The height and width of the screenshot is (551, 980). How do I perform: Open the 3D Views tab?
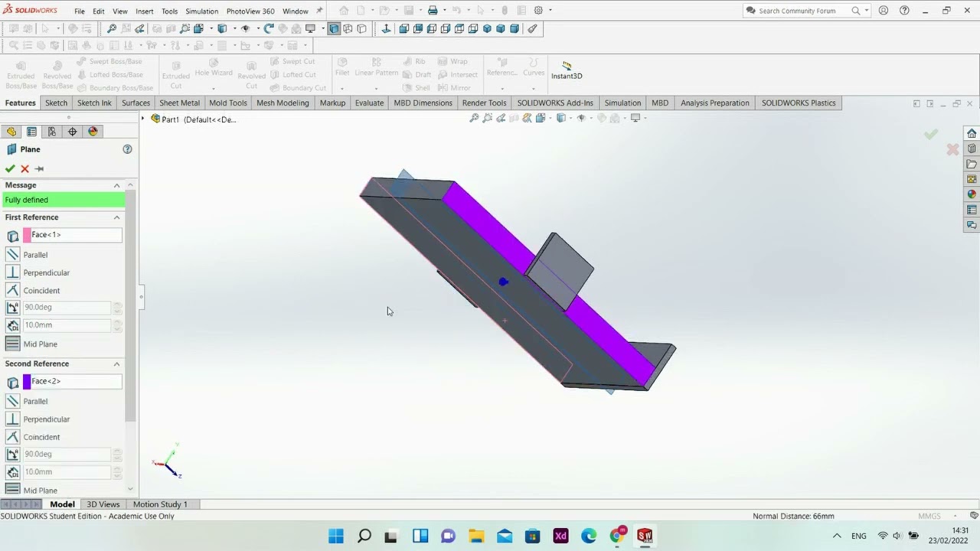click(103, 504)
